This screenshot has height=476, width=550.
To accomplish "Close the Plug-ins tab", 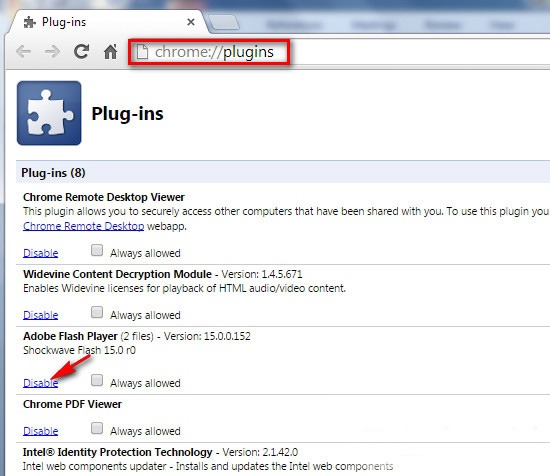I will coord(191,22).
